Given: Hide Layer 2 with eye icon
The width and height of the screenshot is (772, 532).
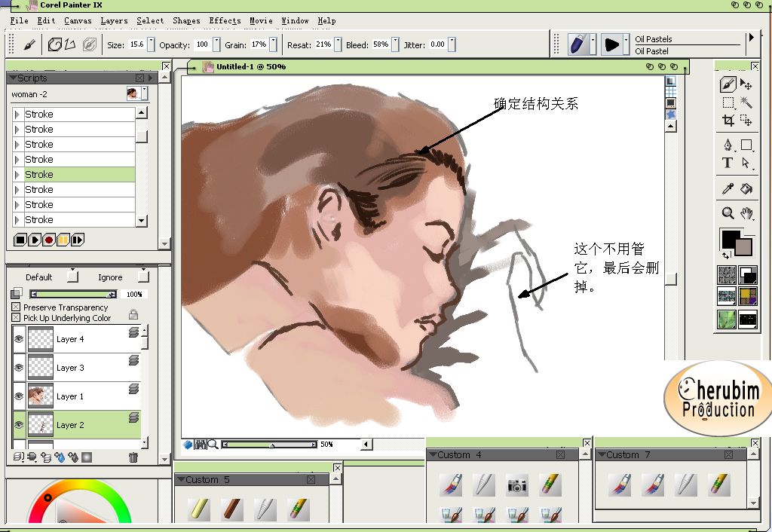Looking at the screenshot, I should click(x=19, y=425).
